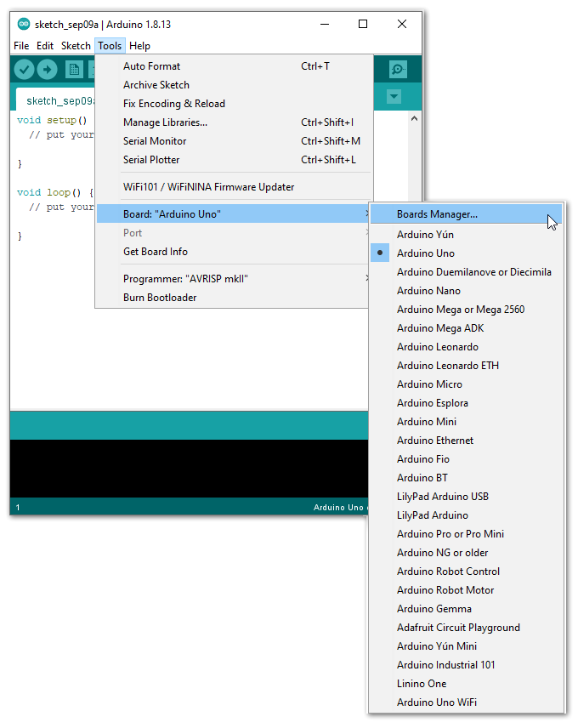Open Boards Manager...
This screenshot has width=578, height=728.
pyautogui.click(x=466, y=214)
